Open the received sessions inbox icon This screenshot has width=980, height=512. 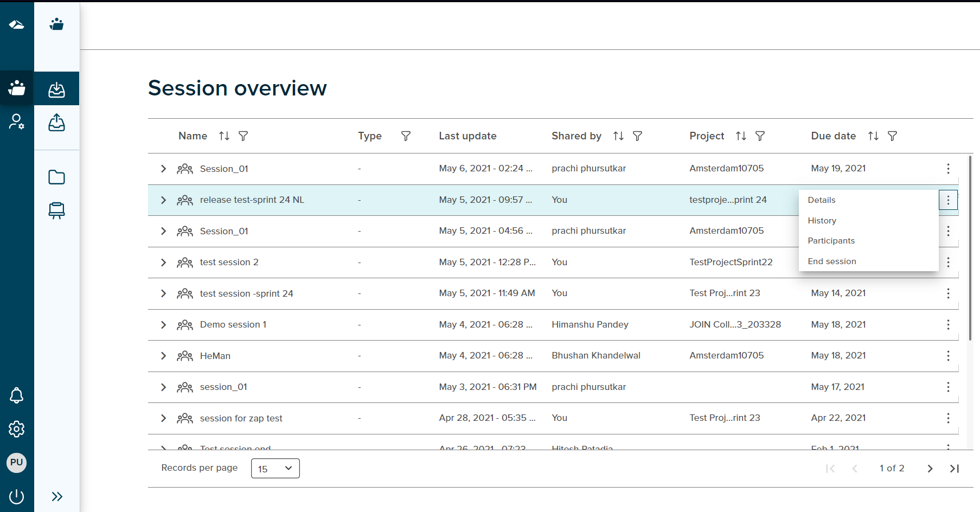(x=56, y=88)
